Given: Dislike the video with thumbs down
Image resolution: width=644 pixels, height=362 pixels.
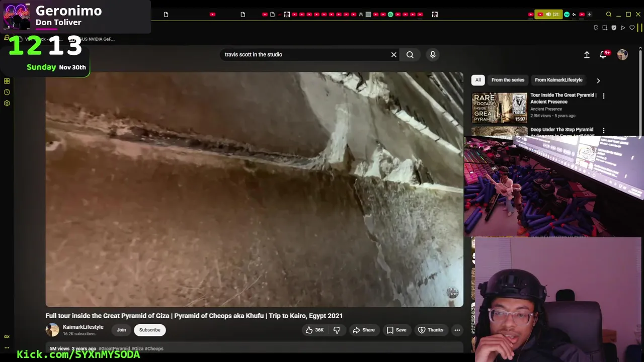Looking at the screenshot, I should pyautogui.click(x=337, y=330).
